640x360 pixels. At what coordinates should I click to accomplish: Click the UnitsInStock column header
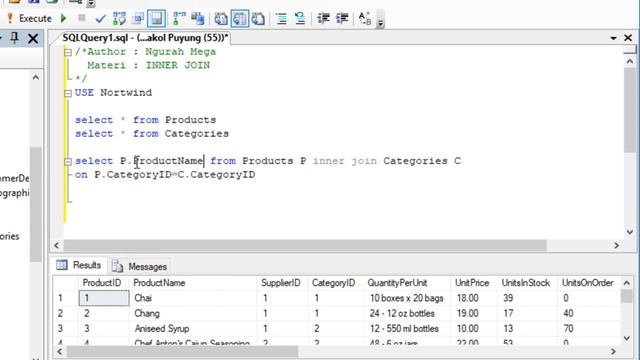tap(527, 283)
